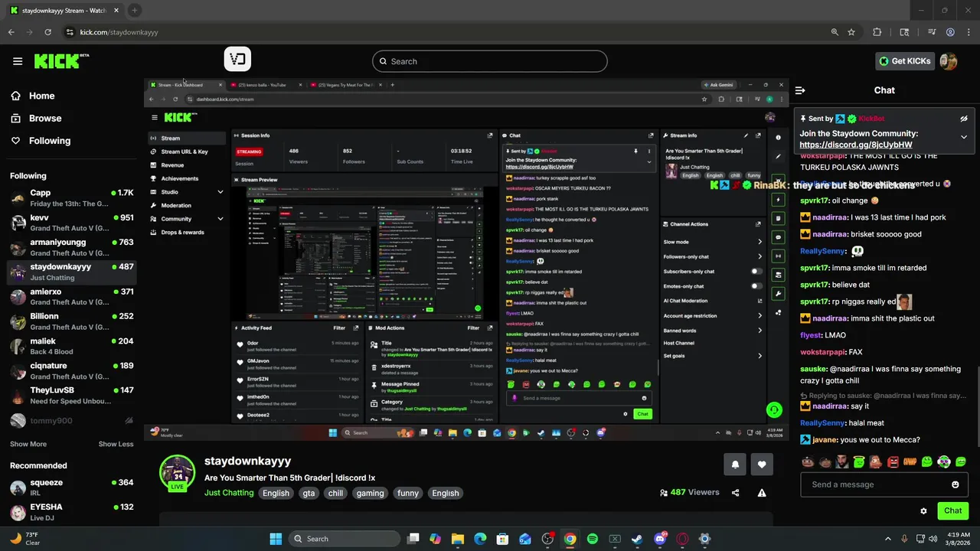
Task: Hide the pinned KickBot message
Action: (x=964, y=119)
